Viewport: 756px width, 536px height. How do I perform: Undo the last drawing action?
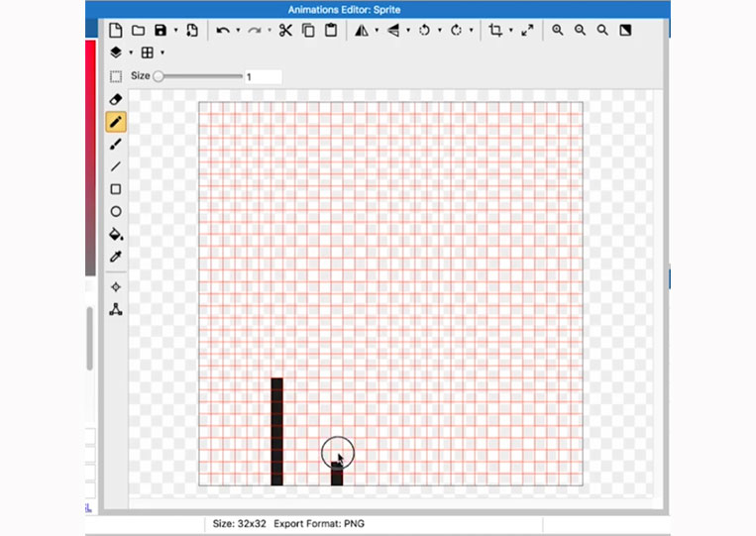pyautogui.click(x=223, y=31)
